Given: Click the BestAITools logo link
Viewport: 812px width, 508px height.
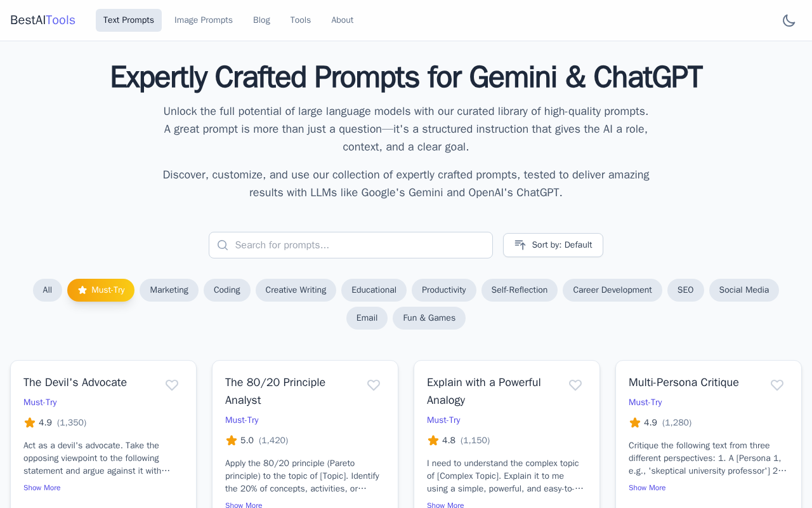Looking at the screenshot, I should [43, 20].
